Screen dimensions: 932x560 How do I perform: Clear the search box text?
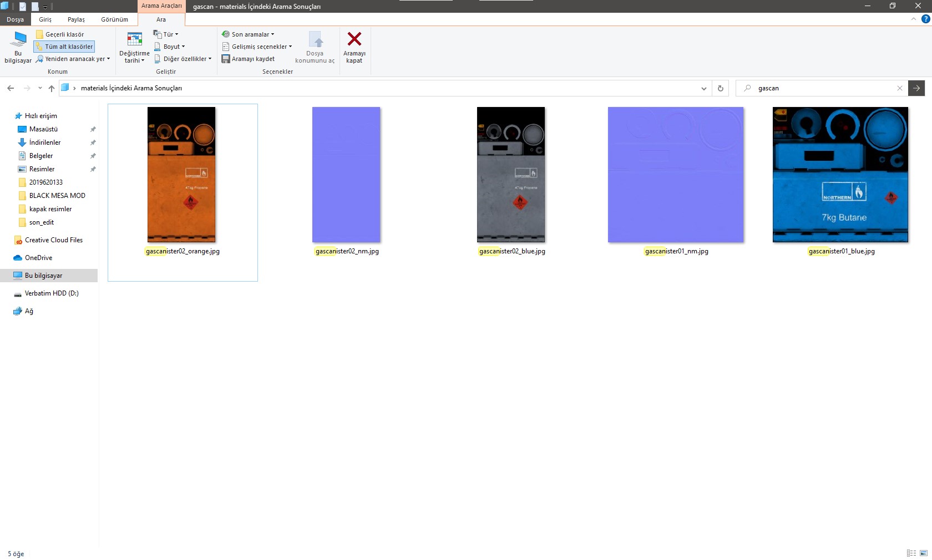pos(900,88)
